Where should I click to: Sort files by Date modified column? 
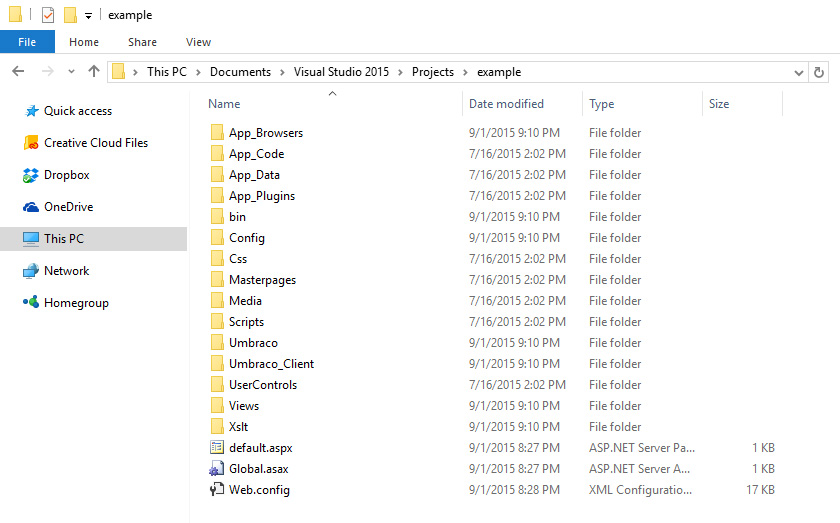pyautogui.click(x=506, y=104)
